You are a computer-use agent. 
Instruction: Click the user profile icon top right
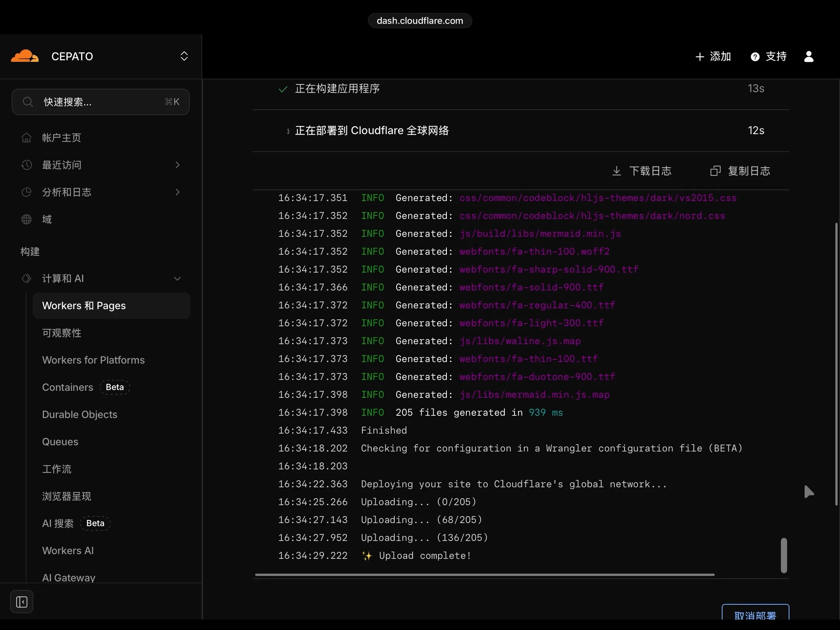tap(808, 56)
